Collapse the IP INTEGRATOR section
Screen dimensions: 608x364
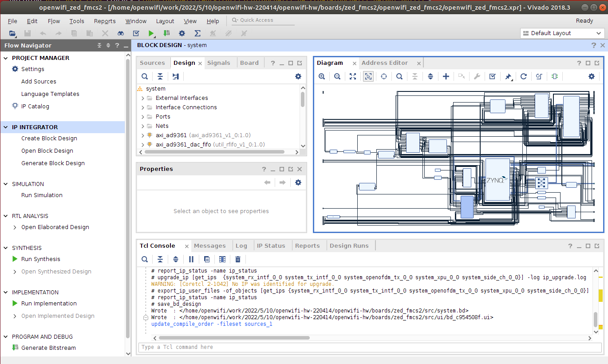tap(6, 127)
